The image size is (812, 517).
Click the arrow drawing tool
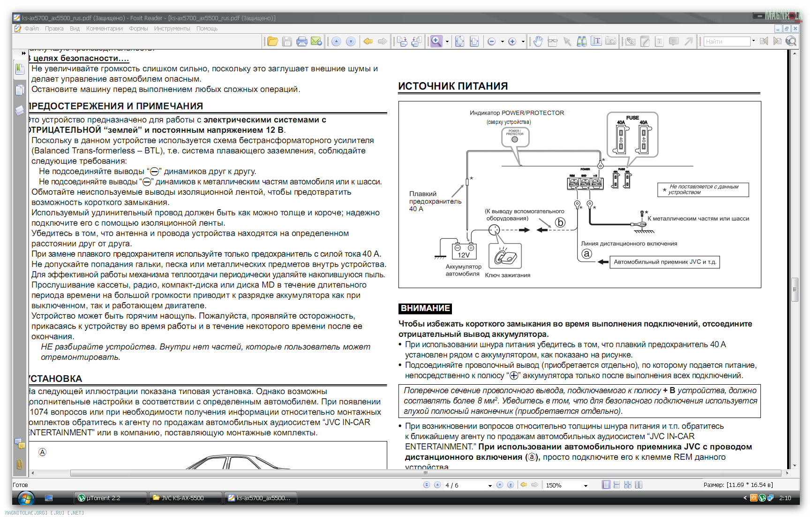tap(688, 41)
